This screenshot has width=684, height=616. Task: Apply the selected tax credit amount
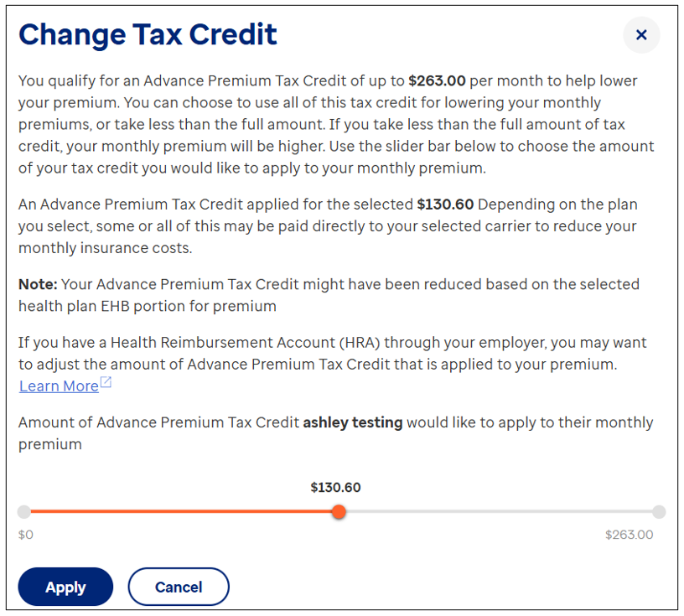(65, 587)
